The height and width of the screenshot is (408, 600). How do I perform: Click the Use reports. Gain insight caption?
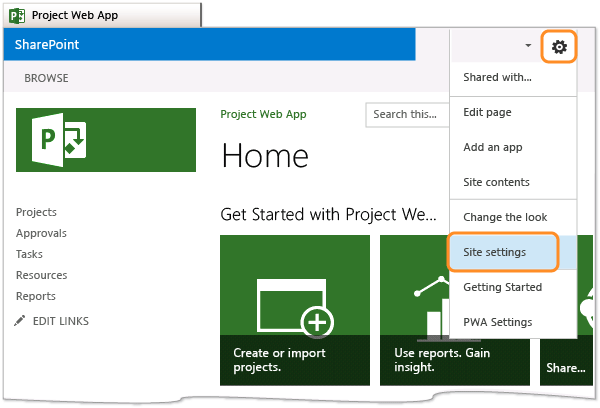[x=442, y=360]
